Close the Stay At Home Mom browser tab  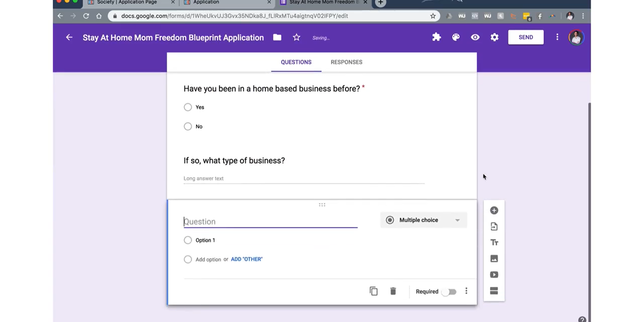click(365, 2)
